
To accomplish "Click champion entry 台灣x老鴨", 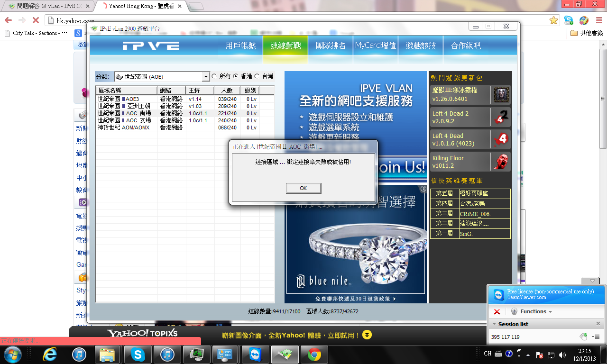I will click(x=485, y=203).
